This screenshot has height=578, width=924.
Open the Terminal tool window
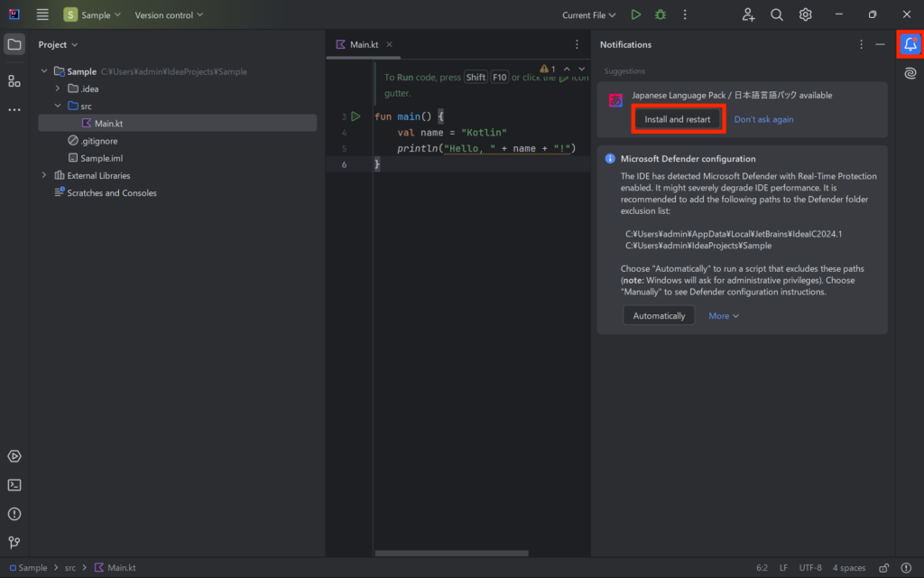pyautogui.click(x=14, y=485)
